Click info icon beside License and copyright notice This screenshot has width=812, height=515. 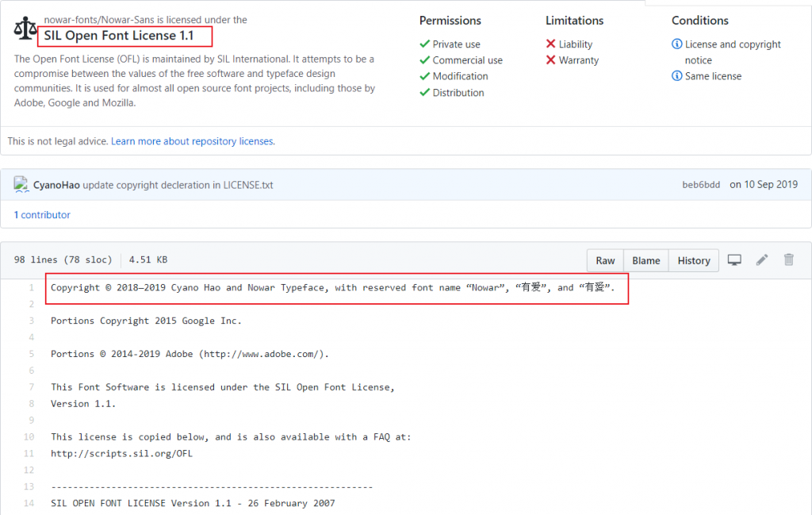pos(676,44)
